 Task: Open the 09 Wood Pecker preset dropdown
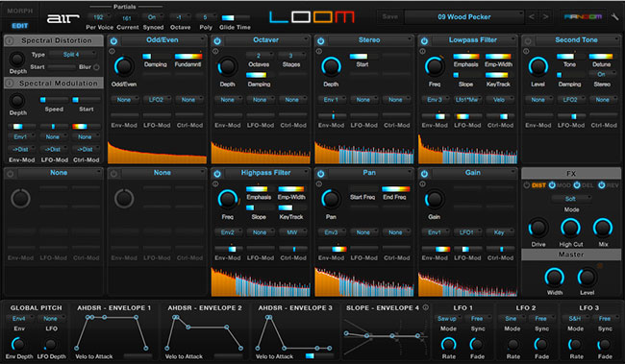click(464, 17)
